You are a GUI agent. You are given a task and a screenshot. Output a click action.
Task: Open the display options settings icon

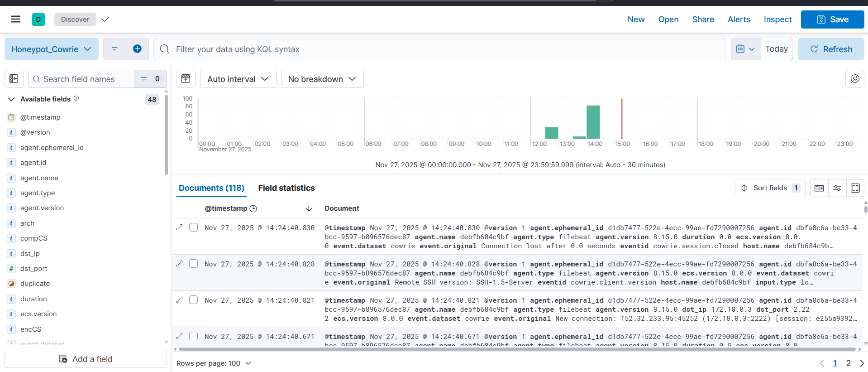click(x=837, y=188)
